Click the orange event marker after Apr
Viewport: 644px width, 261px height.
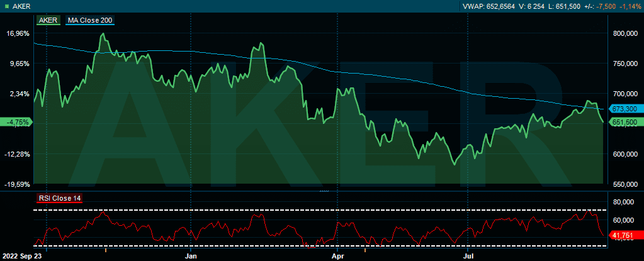pyautogui.click(x=365, y=250)
